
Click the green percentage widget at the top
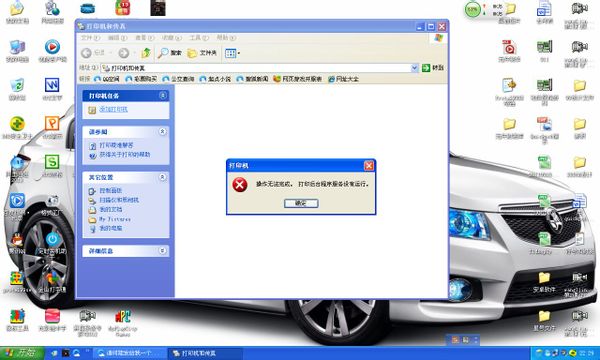[473, 9]
